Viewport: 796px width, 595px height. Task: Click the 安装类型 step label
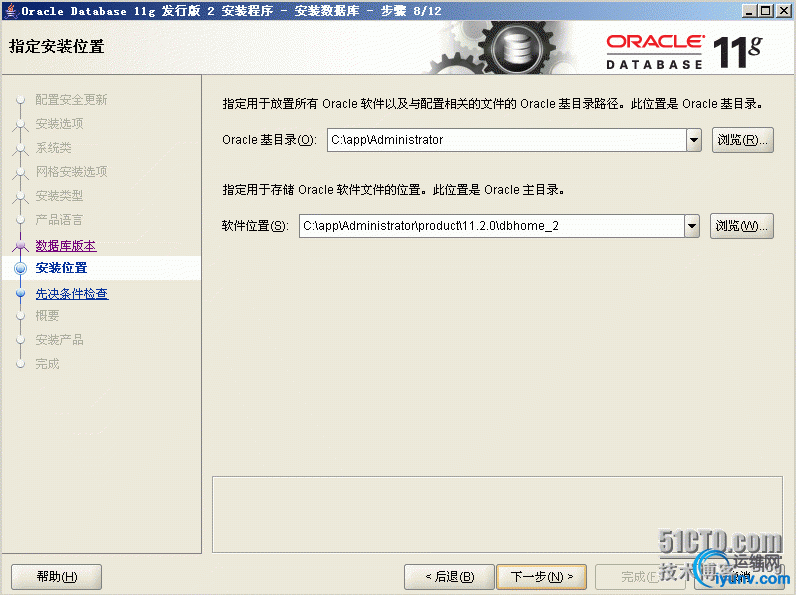(x=59, y=195)
